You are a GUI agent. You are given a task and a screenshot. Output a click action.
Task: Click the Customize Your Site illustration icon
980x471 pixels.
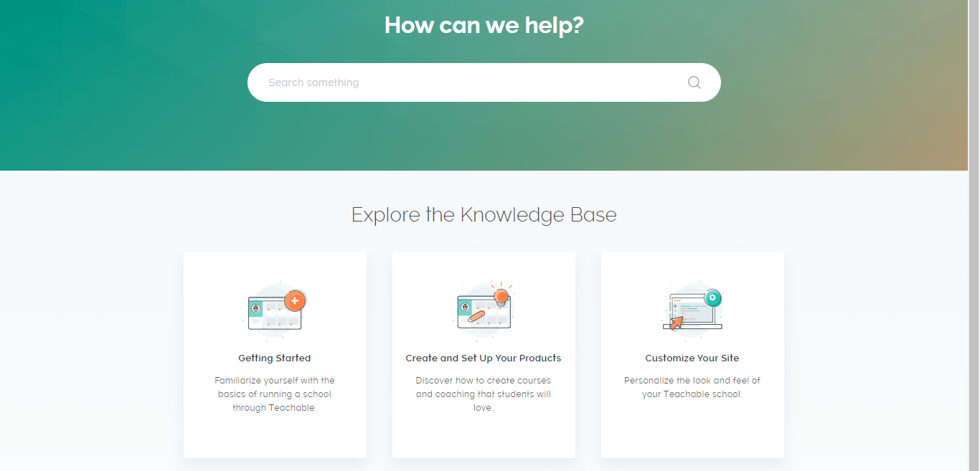tap(692, 310)
